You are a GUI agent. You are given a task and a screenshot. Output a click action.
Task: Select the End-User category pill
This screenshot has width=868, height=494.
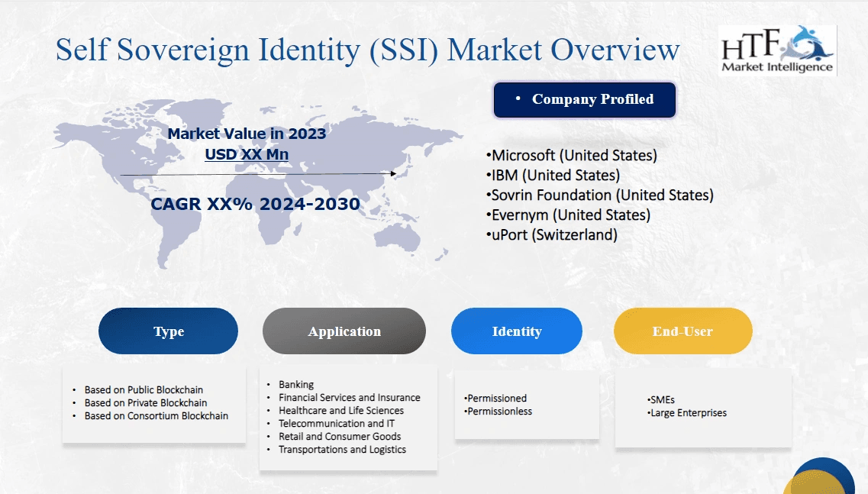683,331
